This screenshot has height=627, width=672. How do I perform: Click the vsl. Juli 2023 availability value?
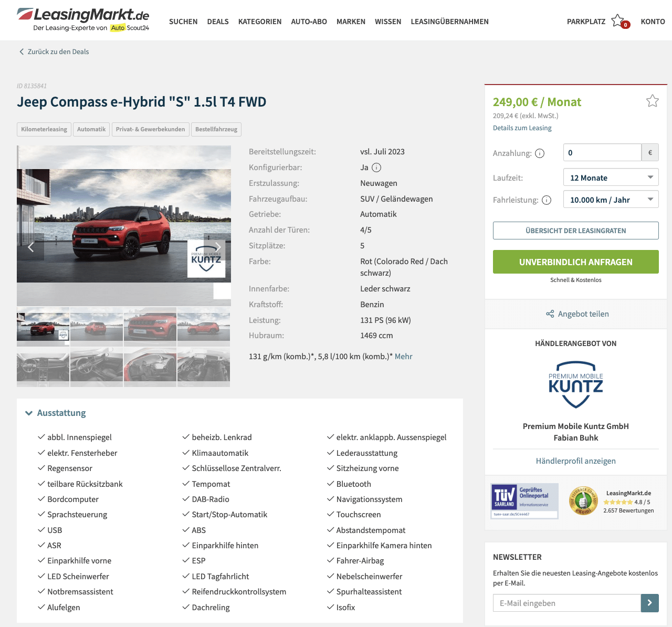point(382,152)
